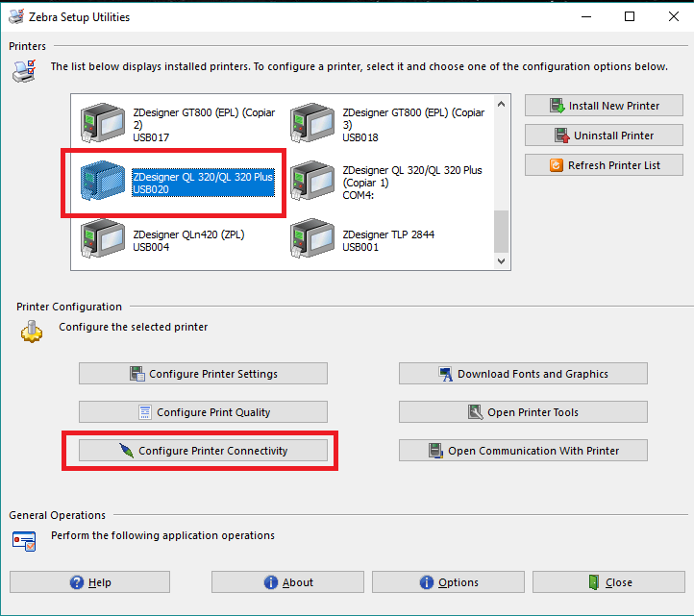The height and width of the screenshot is (616, 694).
Task: Click the printer list scroll up arrow
Action: 501,104
